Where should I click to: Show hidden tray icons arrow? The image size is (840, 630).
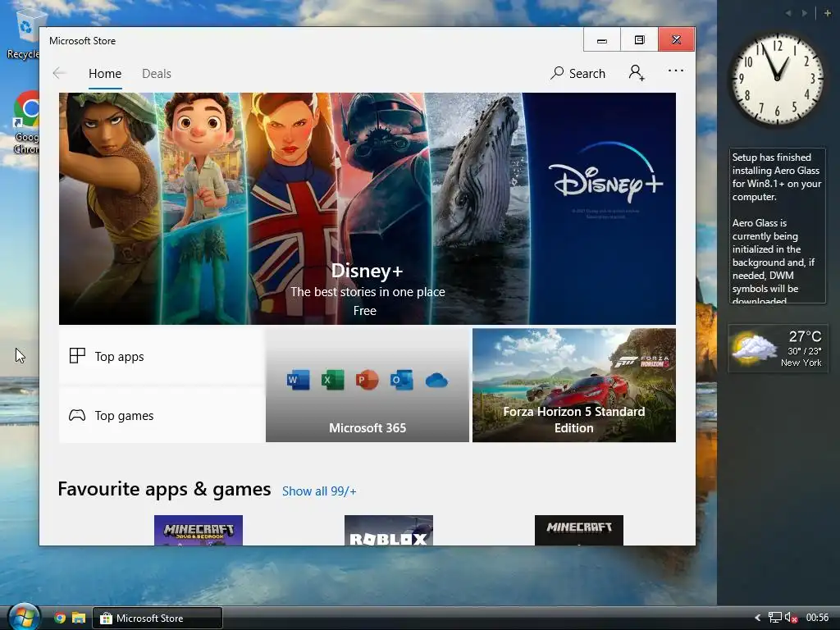757,618
